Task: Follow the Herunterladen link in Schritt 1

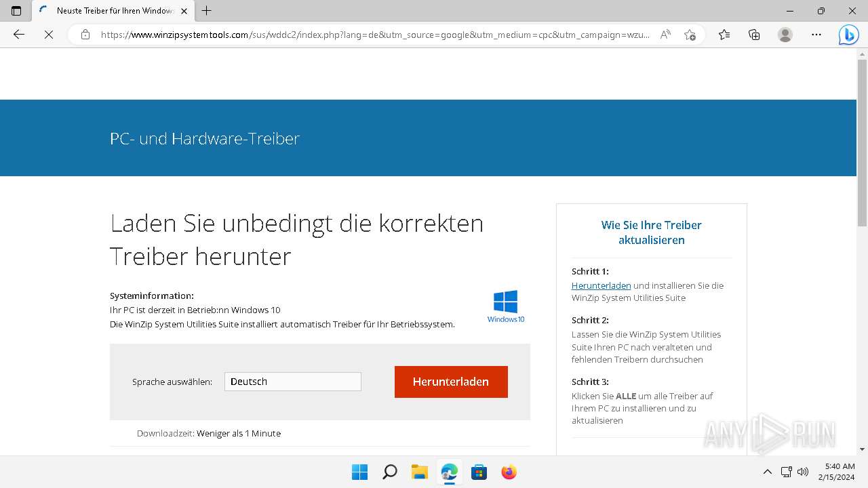Action: (601, 285)
